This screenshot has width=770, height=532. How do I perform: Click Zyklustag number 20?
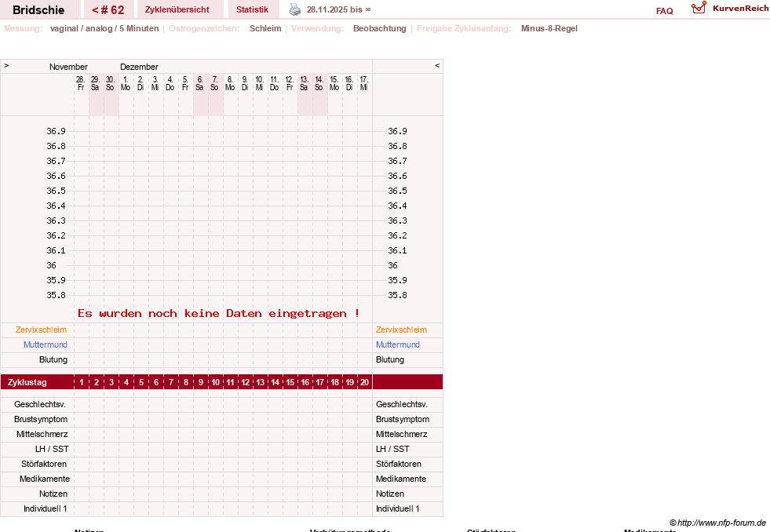pyautogui.click(x=364, y=382)
